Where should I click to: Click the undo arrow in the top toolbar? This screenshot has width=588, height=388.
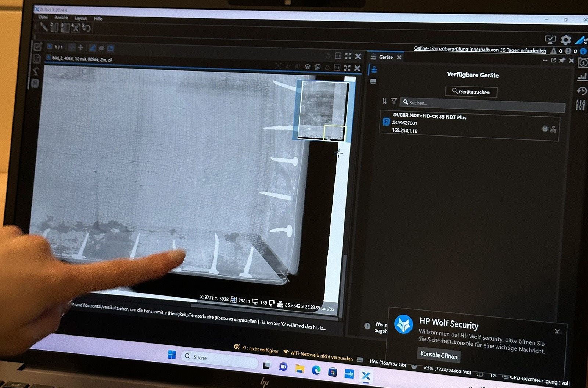pyautogui.click(x=86, y=28)
